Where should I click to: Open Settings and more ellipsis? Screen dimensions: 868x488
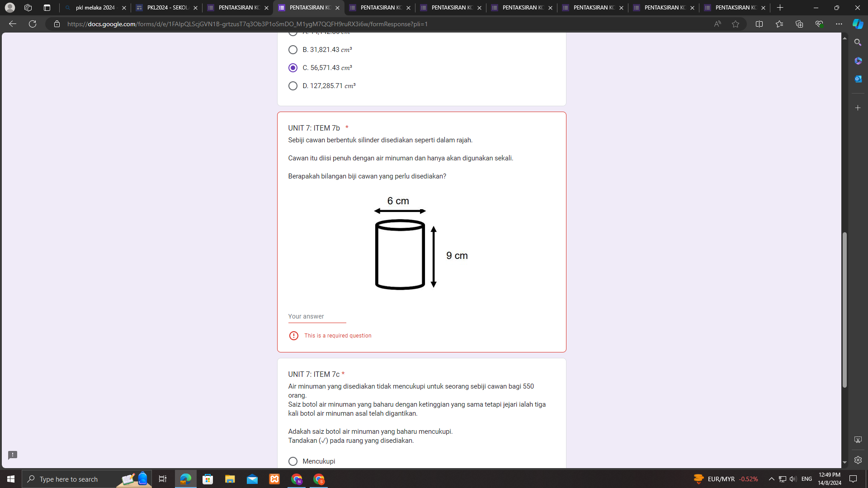(x=839, y=24)
